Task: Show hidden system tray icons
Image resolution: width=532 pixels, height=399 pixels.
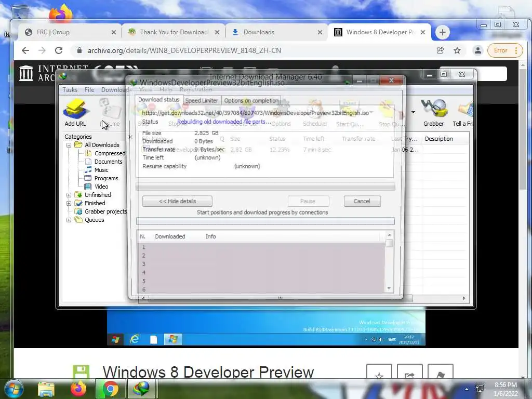Action: 467,389
